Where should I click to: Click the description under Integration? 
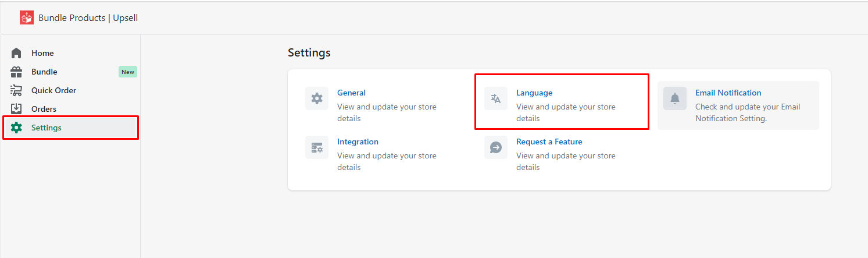(x=387, y=161)
